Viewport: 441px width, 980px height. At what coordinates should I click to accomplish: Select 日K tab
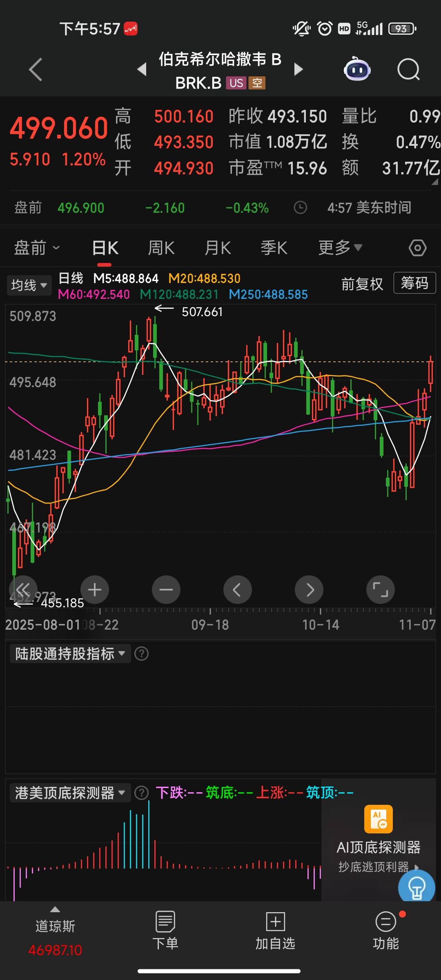tap(105, 248)
